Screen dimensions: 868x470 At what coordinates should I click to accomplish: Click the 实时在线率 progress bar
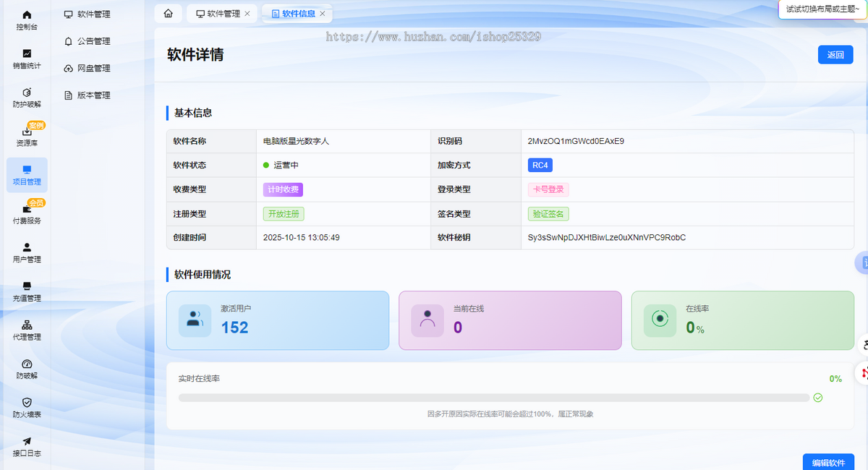coord(494,398)
